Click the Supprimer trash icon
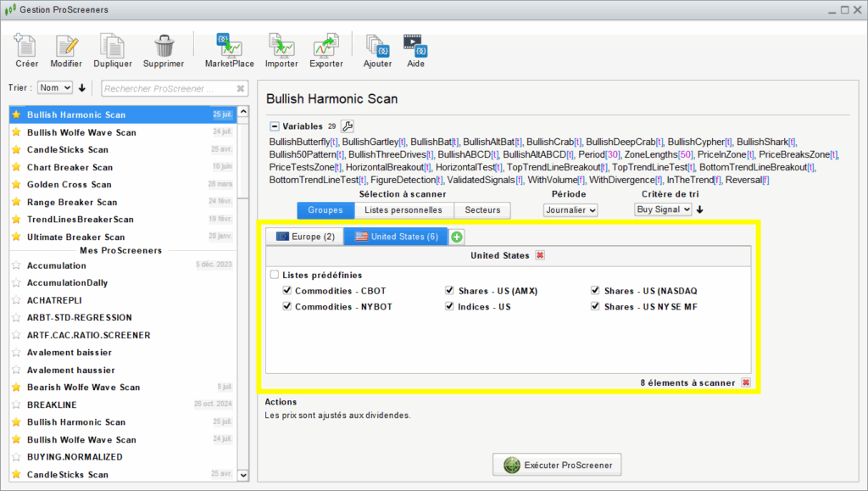Image resolution: width=868 pixels, height=491 pixels. pyautogui.click(x=164, y=46)
